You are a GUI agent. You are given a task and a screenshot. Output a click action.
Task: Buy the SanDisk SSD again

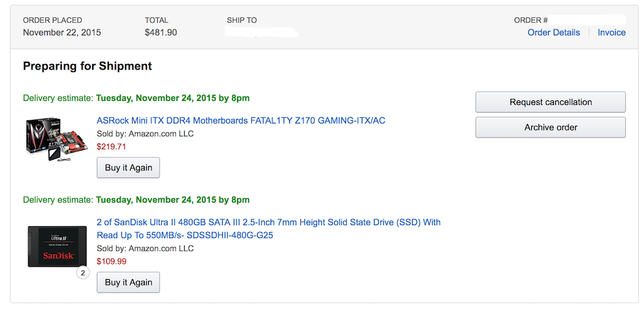coord(128,282)
